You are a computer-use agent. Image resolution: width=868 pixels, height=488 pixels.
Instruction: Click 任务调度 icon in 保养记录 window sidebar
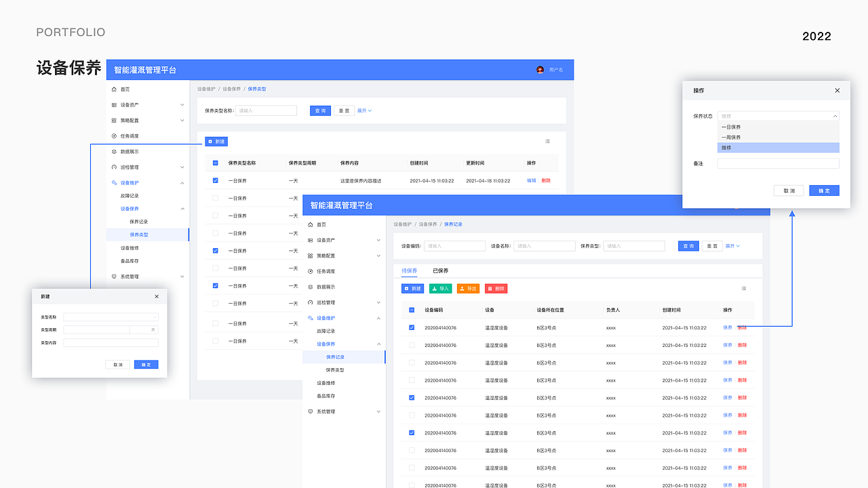tap(311, 271)
